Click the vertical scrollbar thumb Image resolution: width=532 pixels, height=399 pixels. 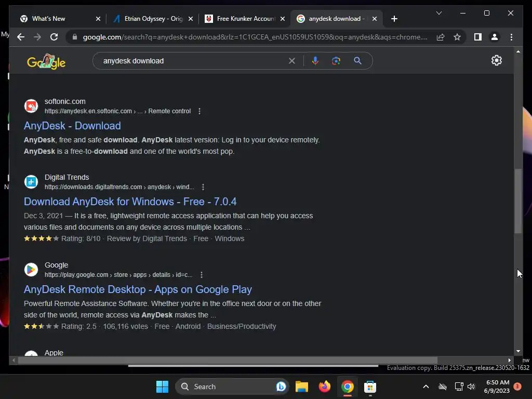click(518, 201)
